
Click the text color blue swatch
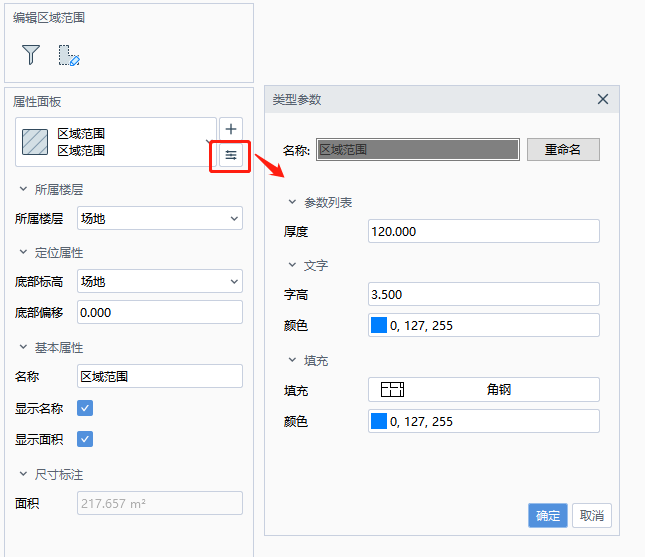click(x=379, y=325)
